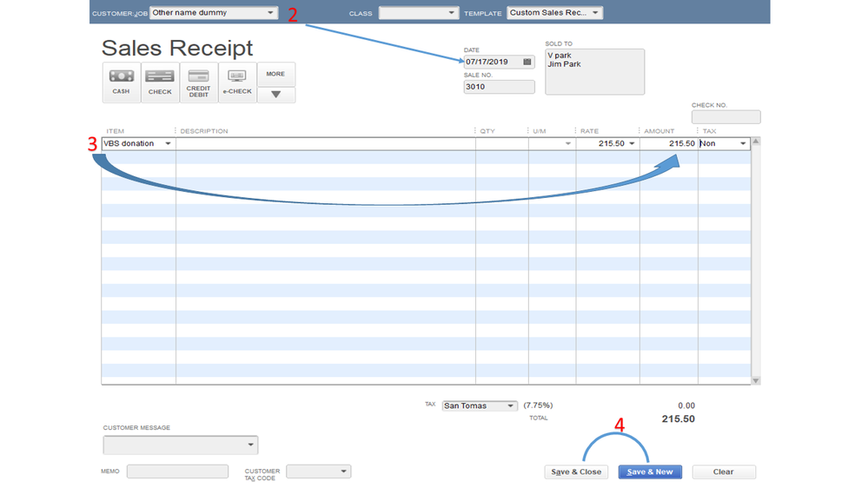
Task: Choose the e-Check payment icon
Action: (237, 82)
